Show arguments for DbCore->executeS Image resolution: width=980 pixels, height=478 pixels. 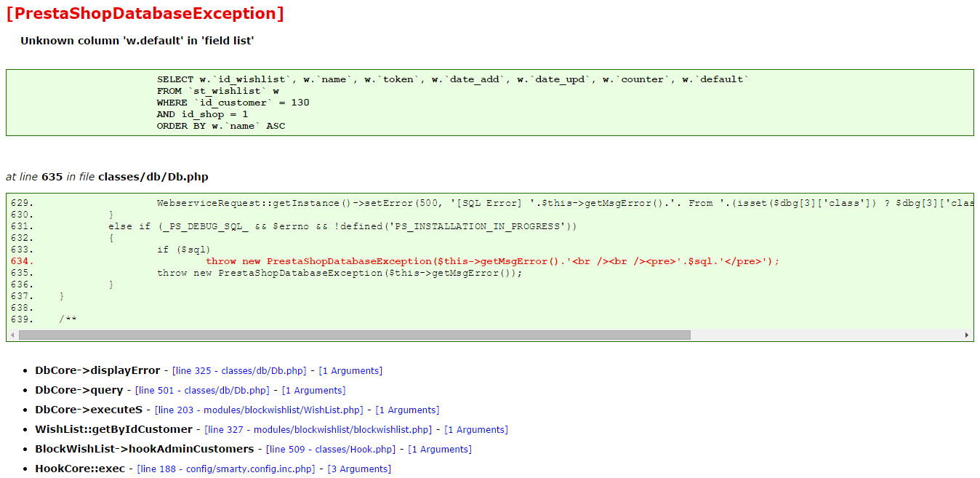[407, 410]
